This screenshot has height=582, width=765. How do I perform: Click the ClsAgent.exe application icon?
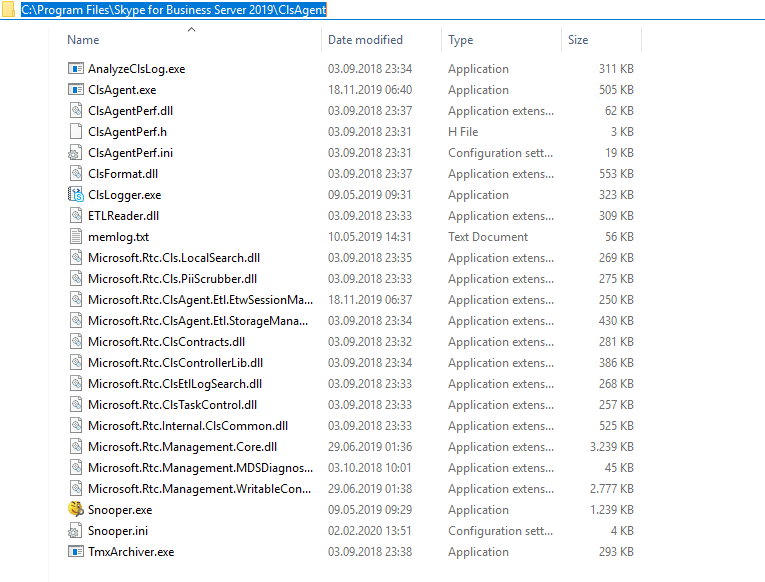pyautogui.click(x=76, y=89)
